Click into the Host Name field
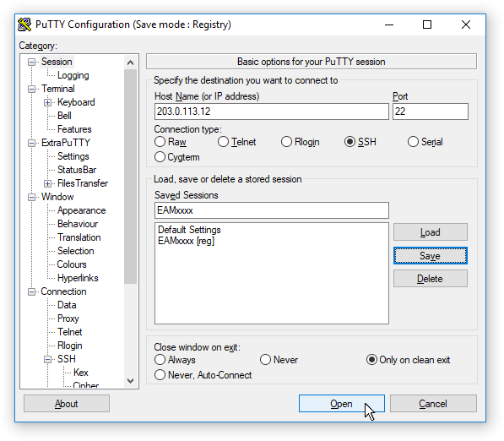The width and height of the screenshot is (504, 441). [x=272, y=112]
